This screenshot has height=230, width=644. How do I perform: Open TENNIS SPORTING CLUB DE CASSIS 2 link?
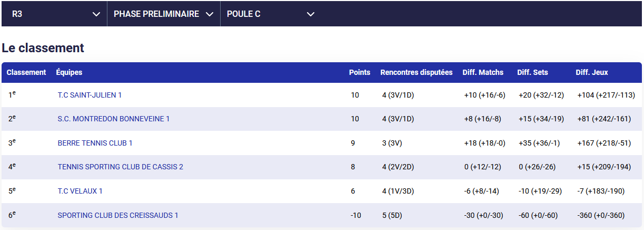coord(121,167)
